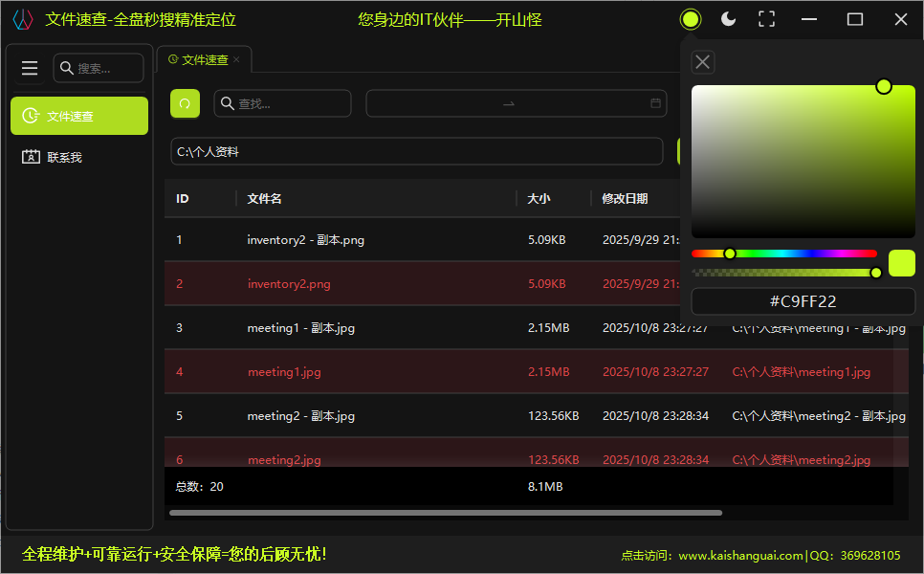Toggle dark mode moon icon
The height and width of the screenshot is (574, 924).
point(728,19)
